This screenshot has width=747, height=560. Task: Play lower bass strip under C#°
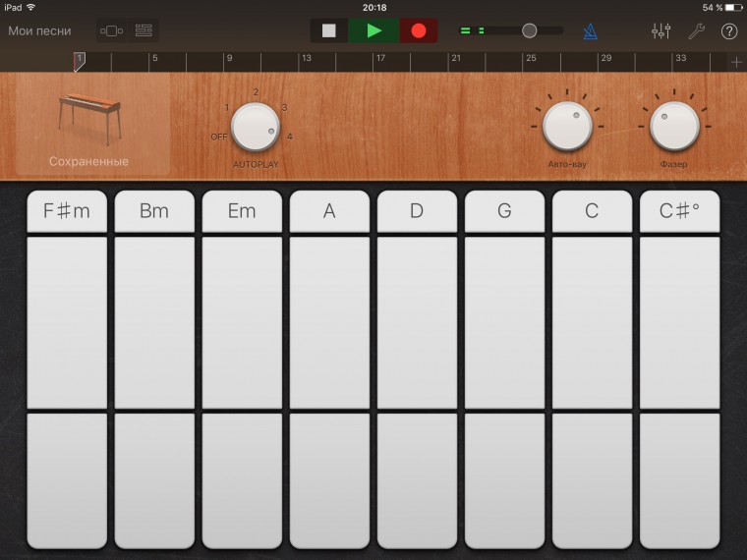[x=680, y=481]
